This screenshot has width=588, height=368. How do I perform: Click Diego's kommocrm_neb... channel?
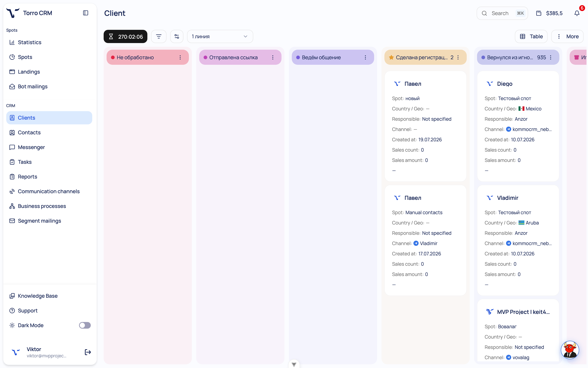(529, 129)
